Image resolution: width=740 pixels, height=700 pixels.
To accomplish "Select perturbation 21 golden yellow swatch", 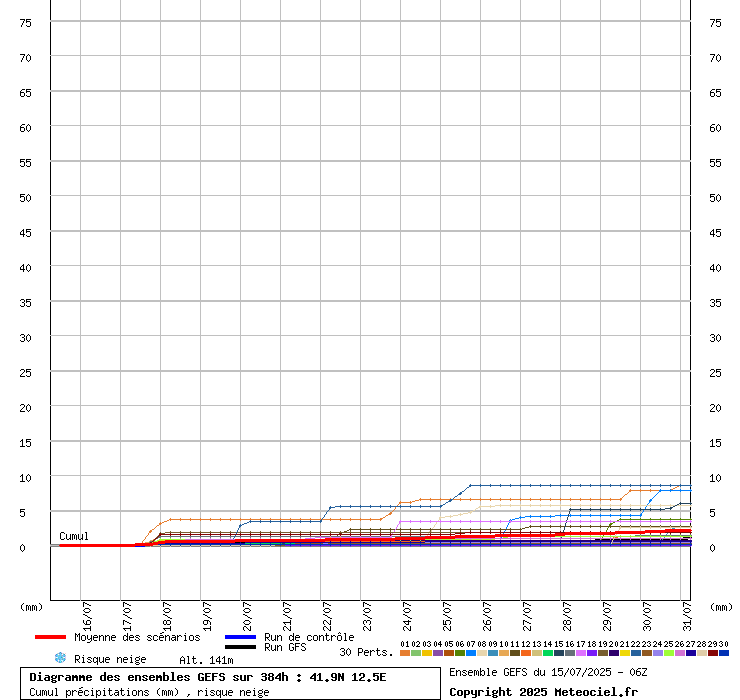I will [x=624, y=653].
